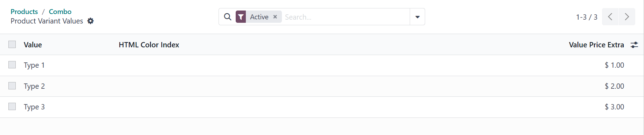Open the Type 2 record row
The image size is (644, 135).
322,86
